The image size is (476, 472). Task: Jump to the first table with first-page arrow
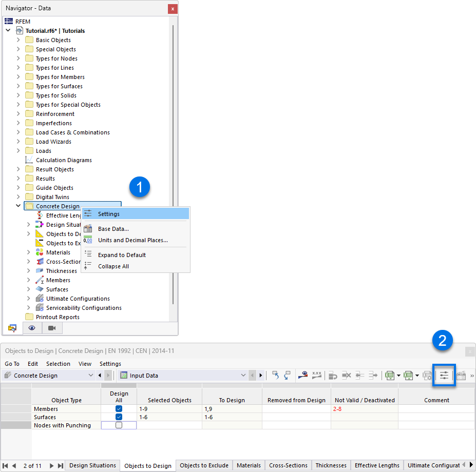point(5,466)
